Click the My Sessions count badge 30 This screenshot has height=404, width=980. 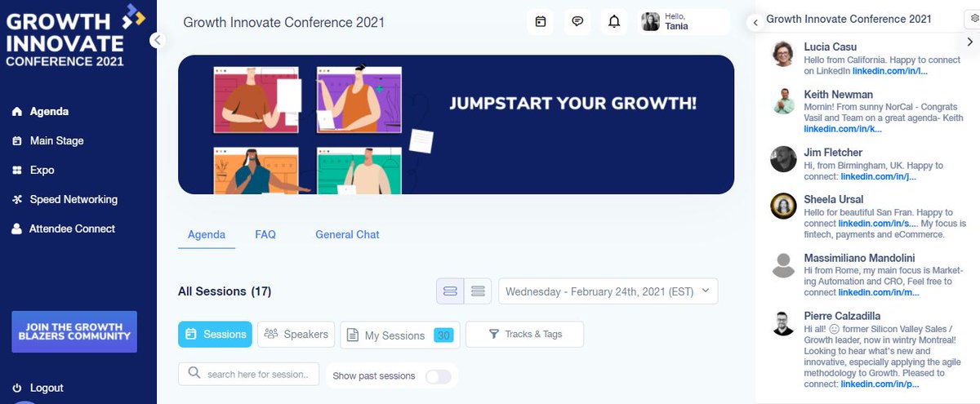pos(443,335)
